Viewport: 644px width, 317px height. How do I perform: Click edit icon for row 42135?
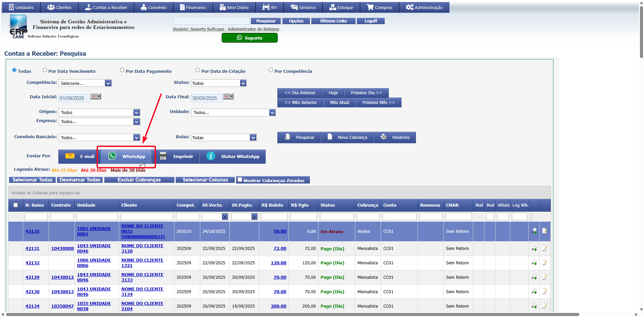[x=545, y=231]
